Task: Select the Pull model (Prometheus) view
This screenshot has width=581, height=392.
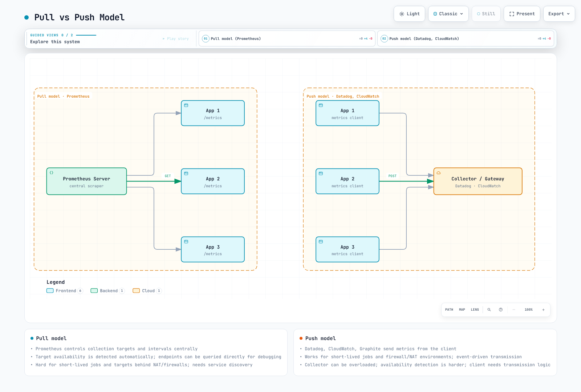Action: click(287, 38)
